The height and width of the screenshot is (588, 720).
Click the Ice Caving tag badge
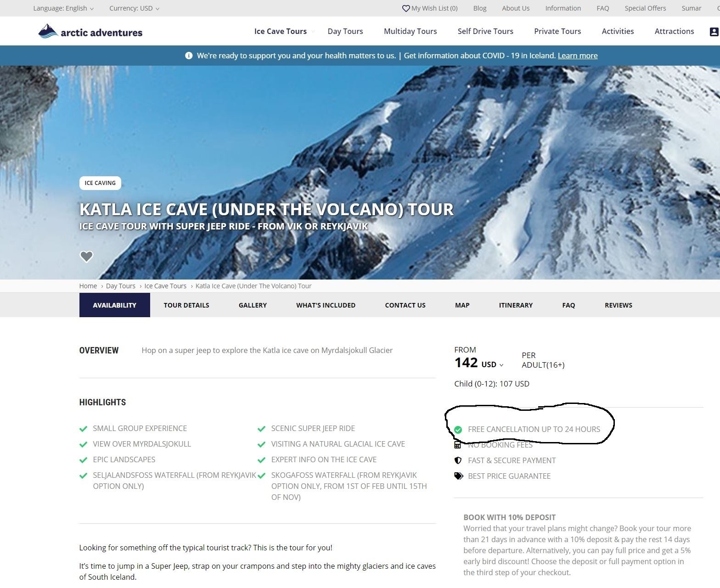pos(100,183)
